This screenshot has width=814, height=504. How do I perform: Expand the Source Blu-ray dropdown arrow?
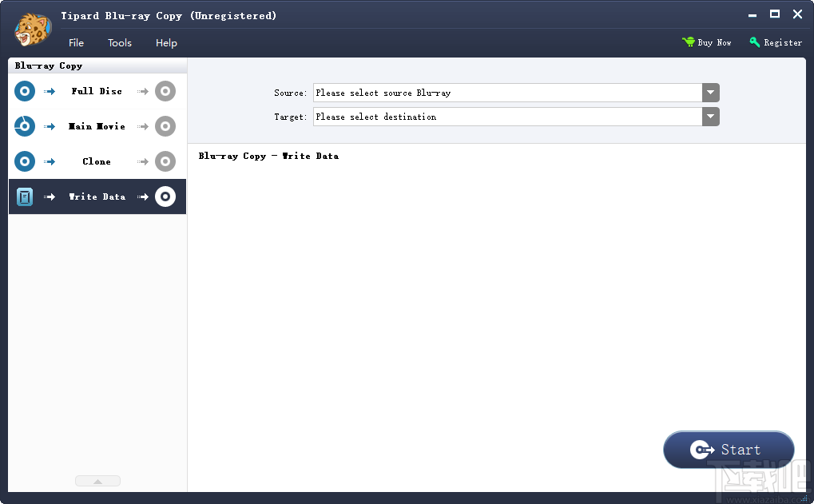(711, 93)
